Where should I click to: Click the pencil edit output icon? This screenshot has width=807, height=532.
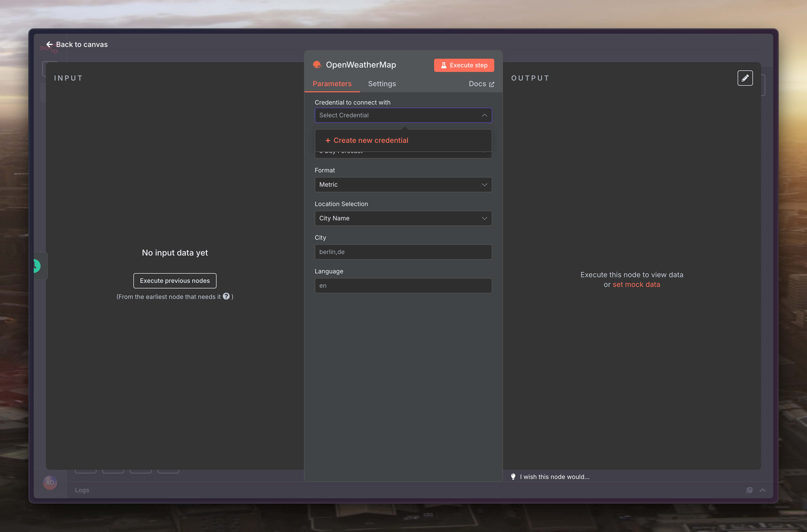(x=745, y=78)
